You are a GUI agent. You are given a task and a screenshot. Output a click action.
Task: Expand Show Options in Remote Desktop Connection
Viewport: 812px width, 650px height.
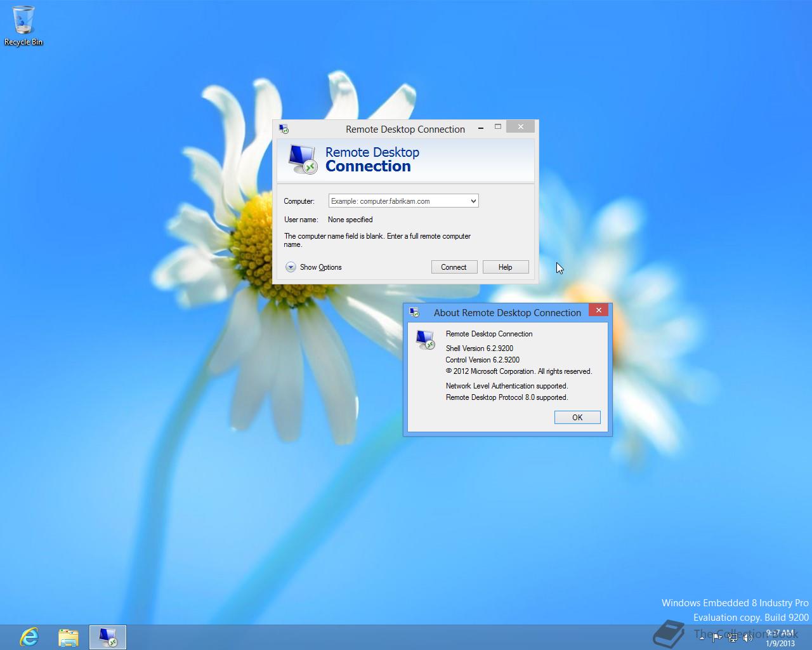[x=313, y=267]
